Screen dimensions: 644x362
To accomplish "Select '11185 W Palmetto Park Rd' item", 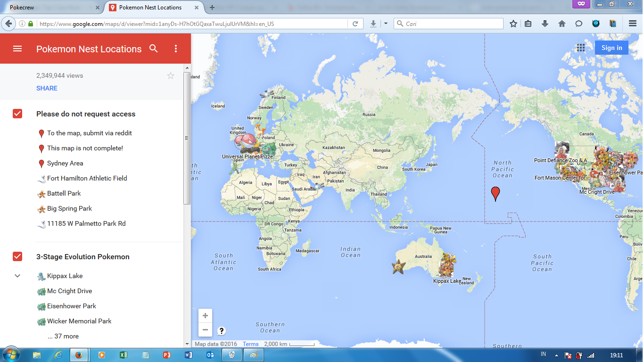I will [x=86, y=223].
